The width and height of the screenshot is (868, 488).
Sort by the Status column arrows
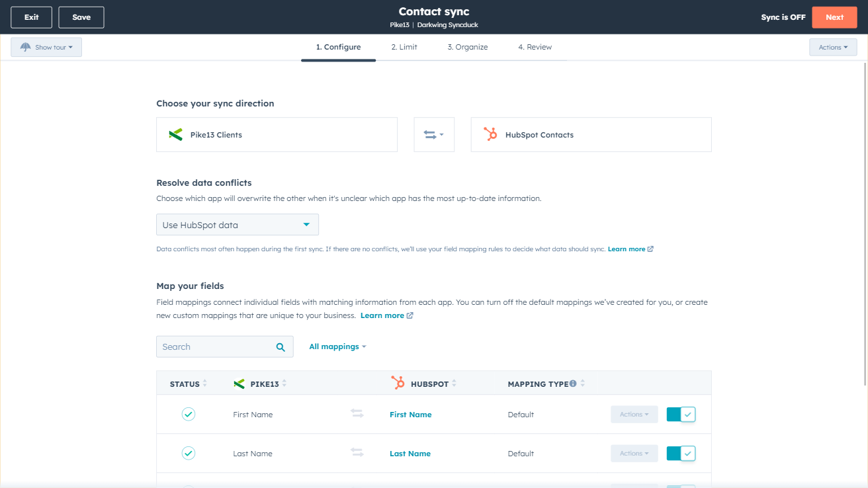(x=205, y=384)
